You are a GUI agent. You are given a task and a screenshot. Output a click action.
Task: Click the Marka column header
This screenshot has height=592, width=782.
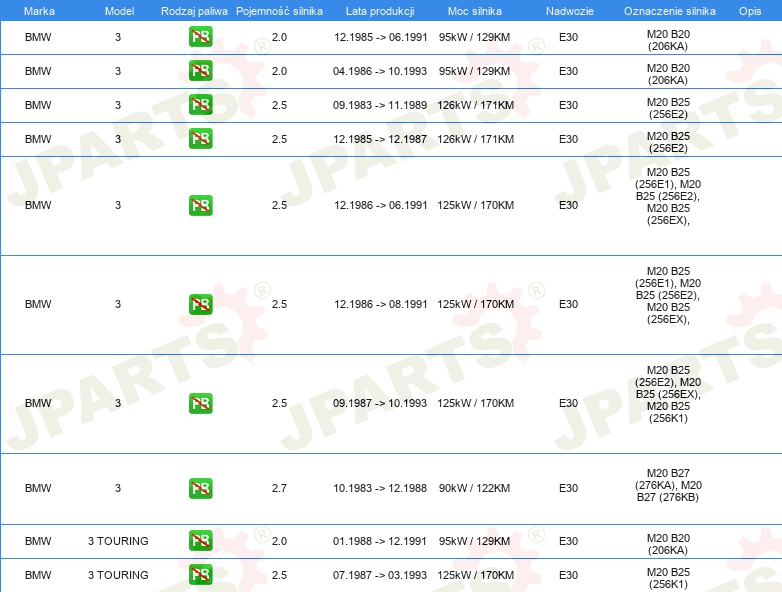click(x=39, y=11)
